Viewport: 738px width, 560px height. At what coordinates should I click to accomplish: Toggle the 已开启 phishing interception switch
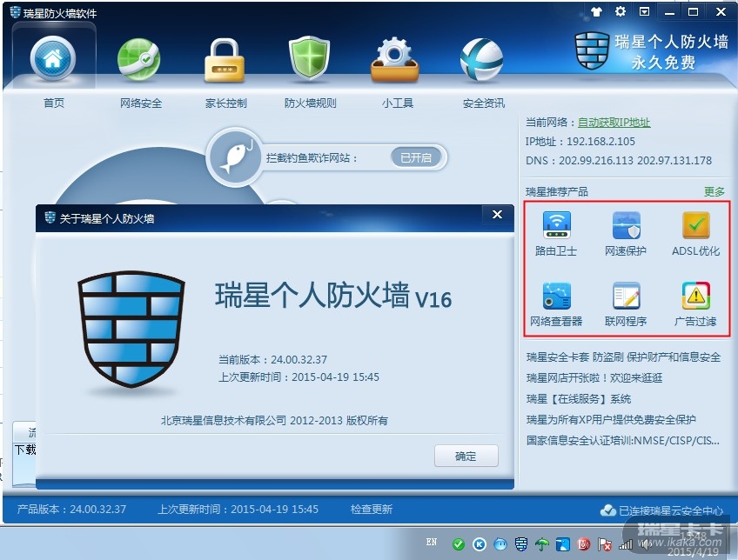click(416, 157)
